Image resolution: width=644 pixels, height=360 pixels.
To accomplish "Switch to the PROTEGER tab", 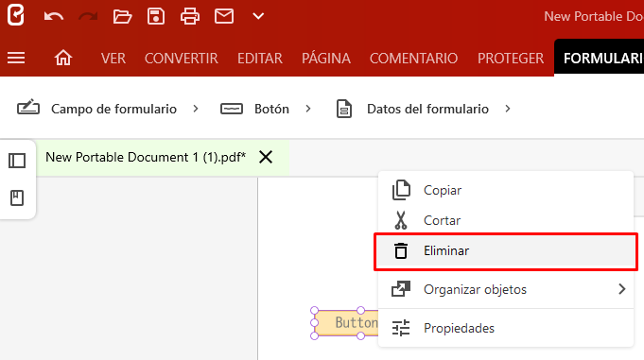I will (x=511, y=59).
